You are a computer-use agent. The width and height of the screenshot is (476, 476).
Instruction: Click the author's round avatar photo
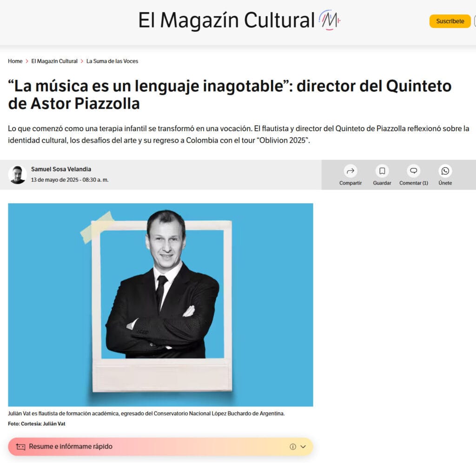(18, 175)
